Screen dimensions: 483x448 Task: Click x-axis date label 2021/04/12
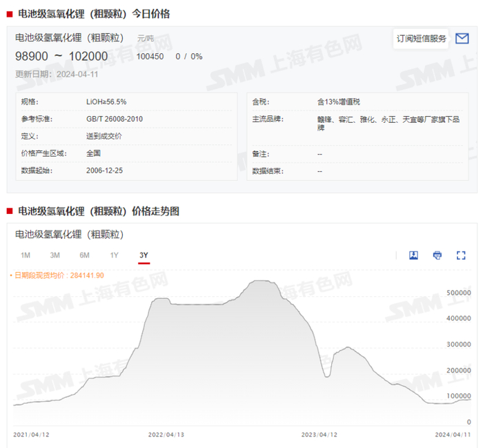coord(31,434)
